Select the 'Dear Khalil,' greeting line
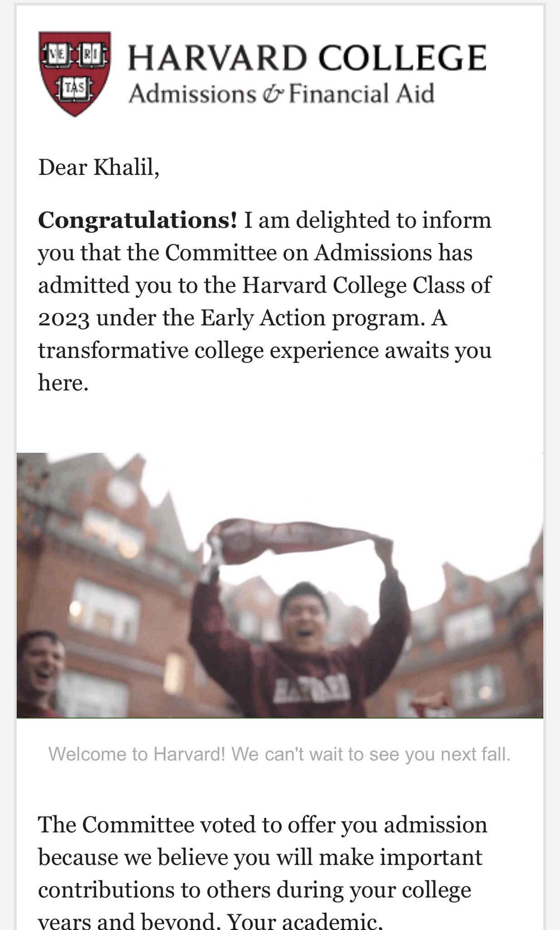Image resolution: width=560 pixels, height=930 pixels. (99, 168)
